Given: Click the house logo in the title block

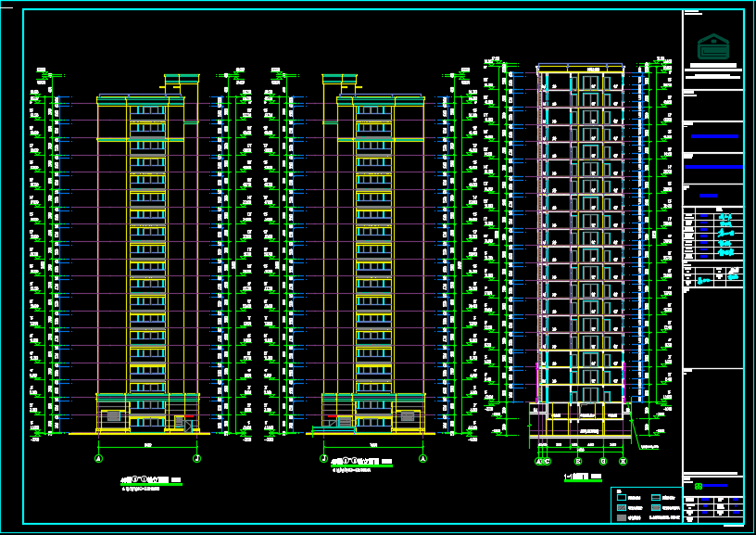Looking at the screenshot, I should [713, 46].
